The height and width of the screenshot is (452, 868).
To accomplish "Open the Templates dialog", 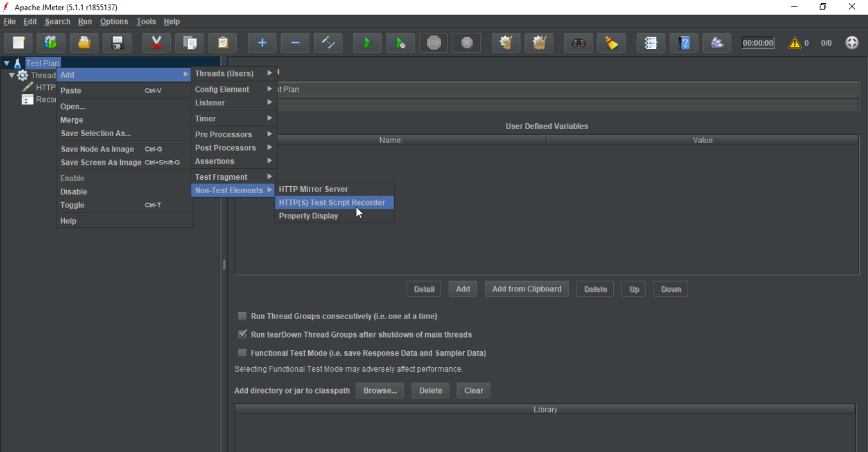I will click(x=51, y=42).
